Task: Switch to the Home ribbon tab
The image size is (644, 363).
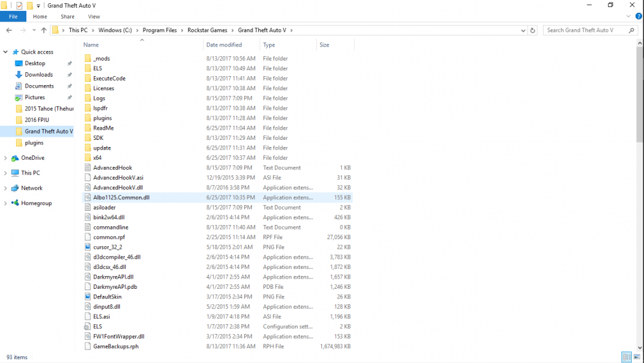Action: [40, 17]
